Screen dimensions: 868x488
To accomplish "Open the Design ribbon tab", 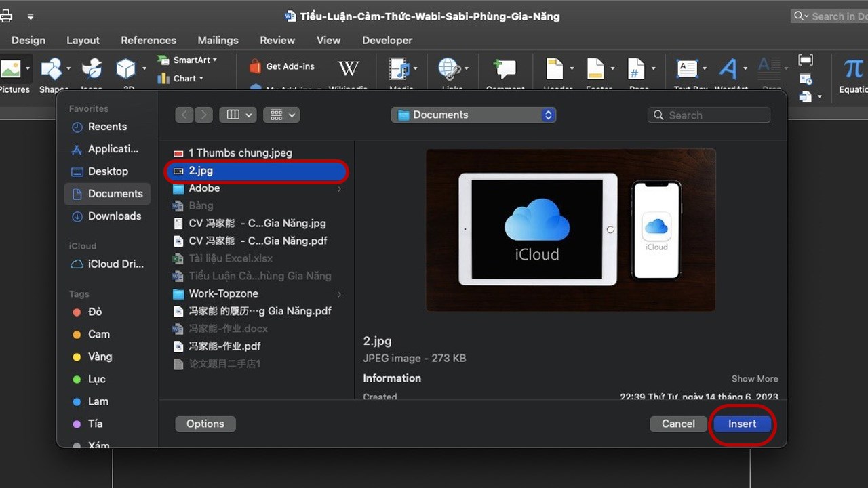I will point(28,40).
